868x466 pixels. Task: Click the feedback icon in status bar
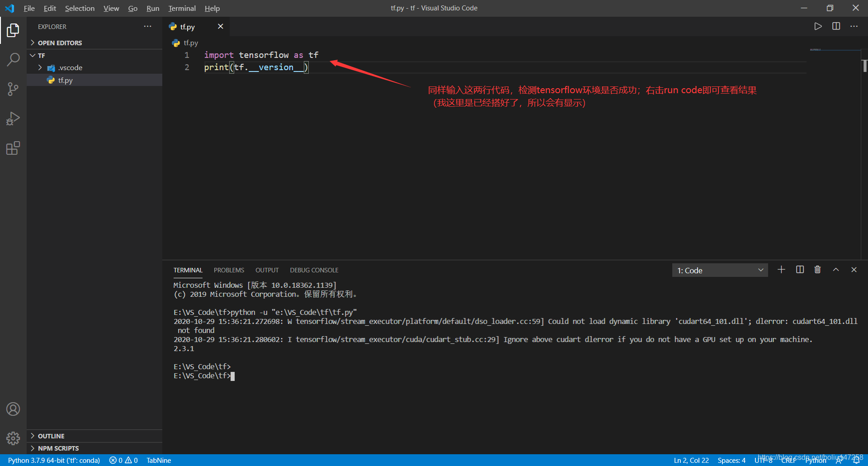pyautogui.click(x=839, y=460)
